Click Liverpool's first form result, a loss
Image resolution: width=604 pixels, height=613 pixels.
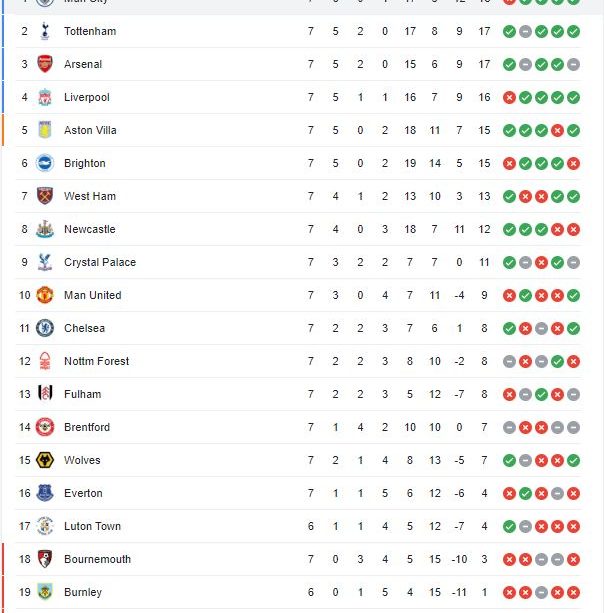click(x=509, y=97)
